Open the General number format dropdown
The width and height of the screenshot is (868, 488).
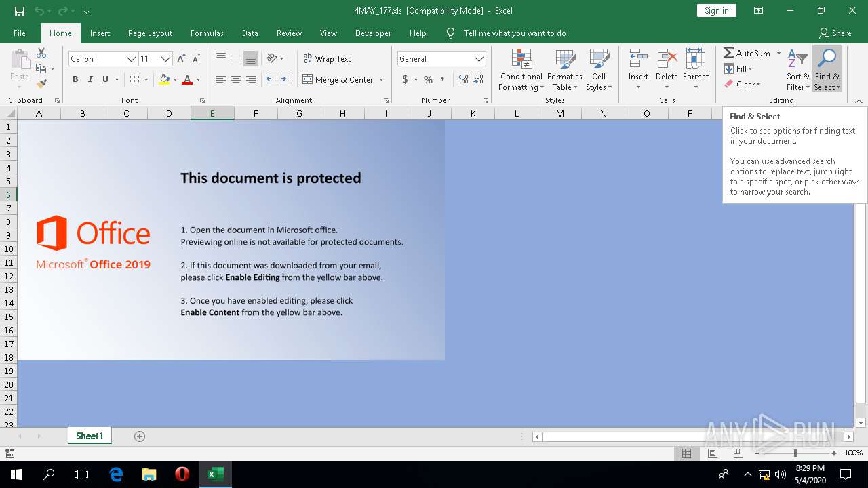(479, 59)
